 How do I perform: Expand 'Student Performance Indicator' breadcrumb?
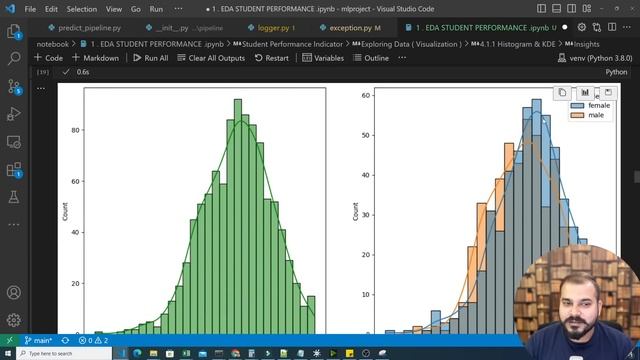coord(288,44)
